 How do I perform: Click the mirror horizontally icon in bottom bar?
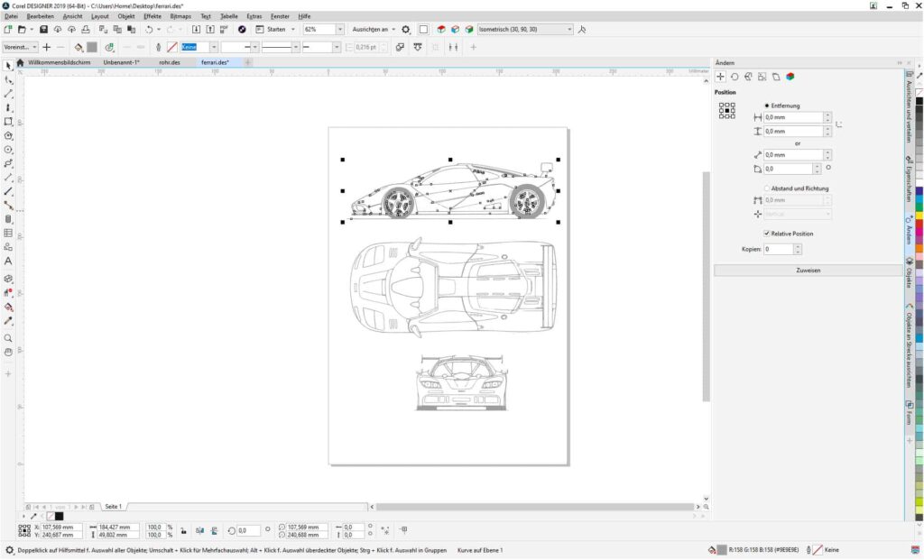tap(199, 530)
